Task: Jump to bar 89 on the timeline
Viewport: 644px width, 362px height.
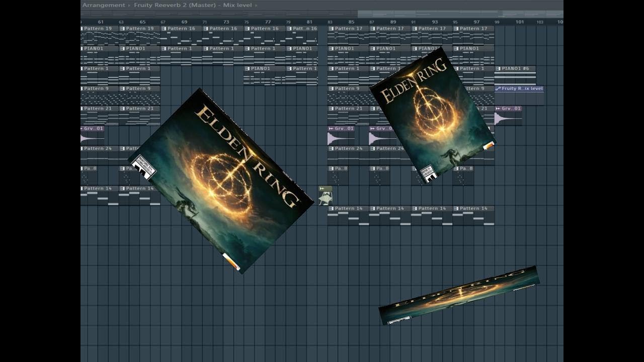Action: tap(393, 22)
